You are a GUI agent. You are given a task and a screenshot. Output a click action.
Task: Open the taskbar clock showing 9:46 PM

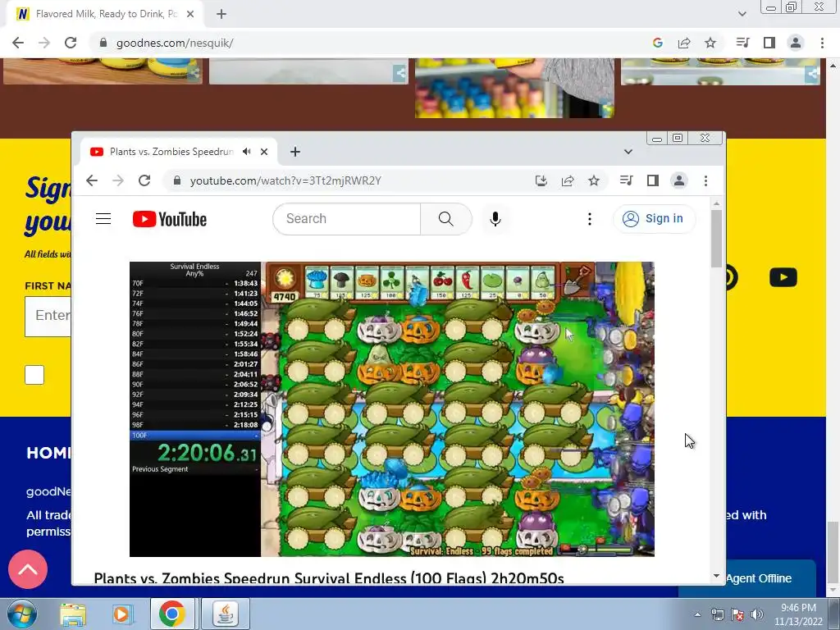(x=798, y=614)
